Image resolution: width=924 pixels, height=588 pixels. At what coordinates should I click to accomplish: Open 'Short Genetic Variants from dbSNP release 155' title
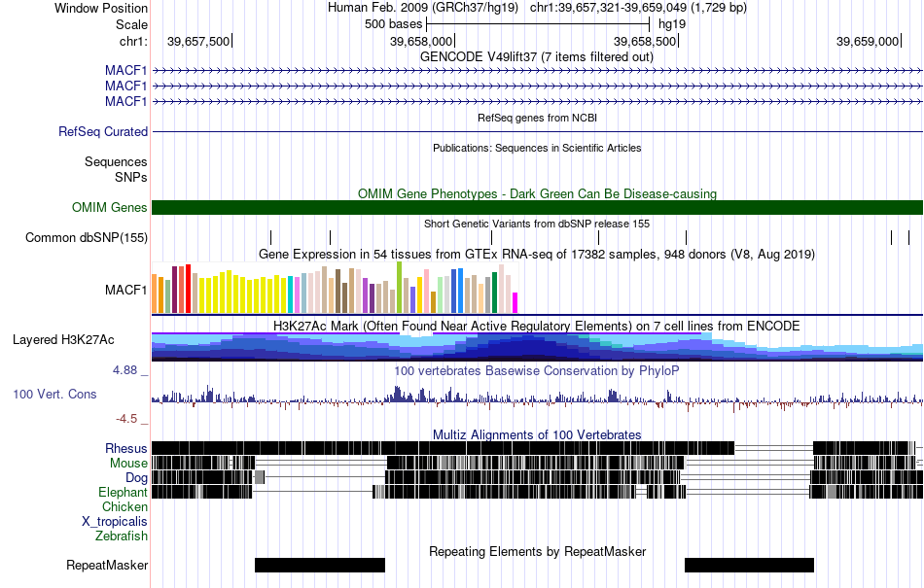[x=537, y=224]
